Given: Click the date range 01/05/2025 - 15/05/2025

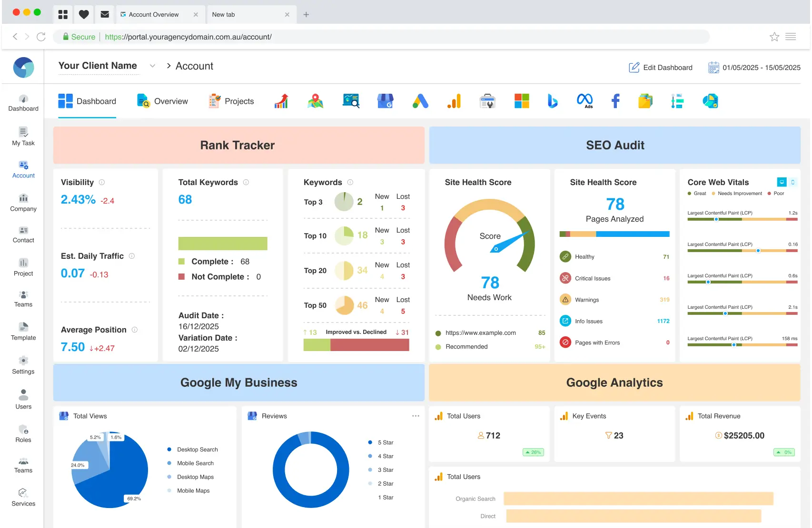Looking at the screenshot, I should pos(761,67).
